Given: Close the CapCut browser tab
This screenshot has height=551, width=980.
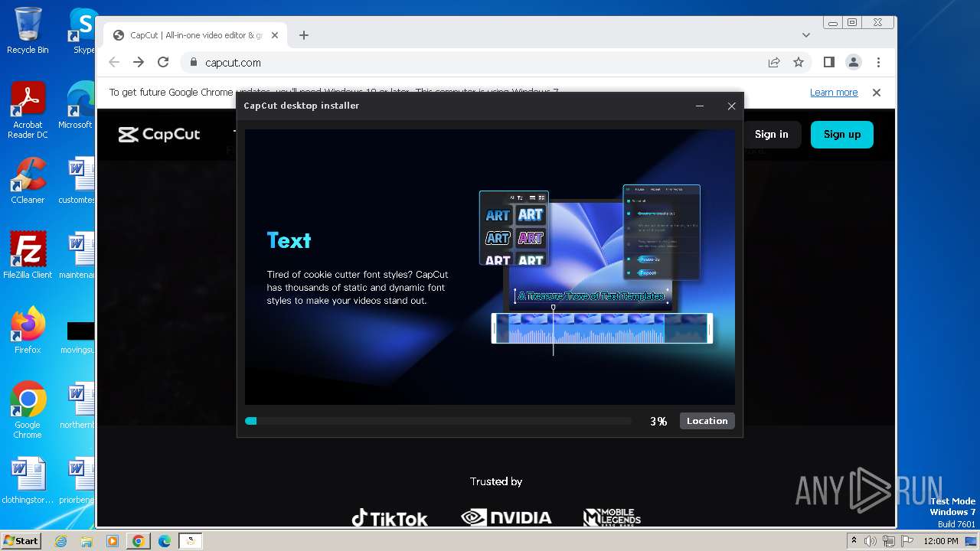Looking at the screenshot, I should [x=276, y=35].
